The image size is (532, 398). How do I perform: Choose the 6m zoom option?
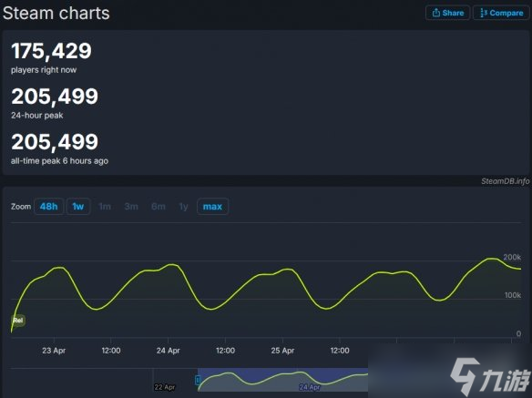[159, 207]
